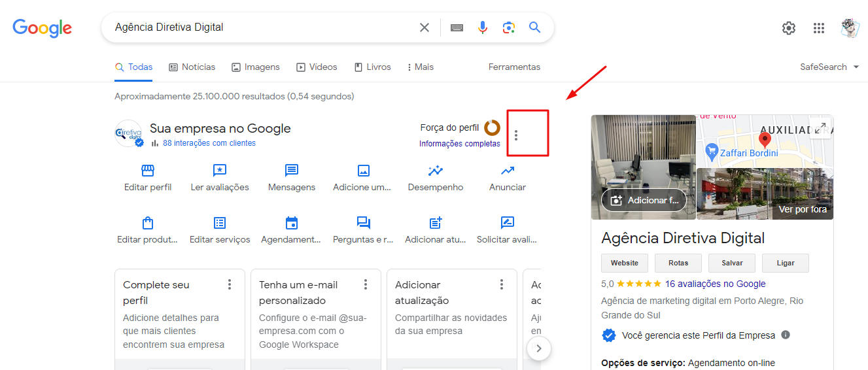Click the Diretiva Digital company logo
Screen dimensions: 868x370
click(128, 133)
